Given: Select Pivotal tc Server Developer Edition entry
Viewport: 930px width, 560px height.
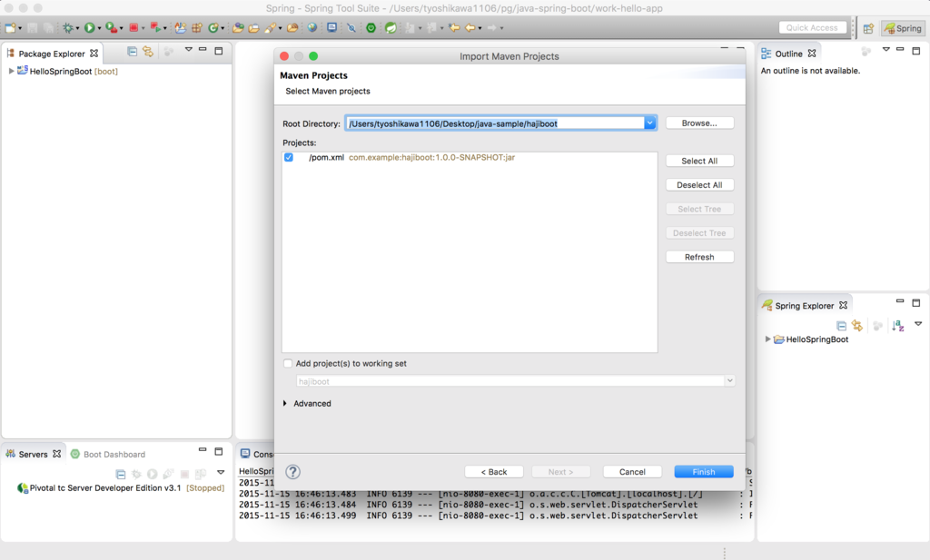Looking at the screenshot, I should pos(121,487).
